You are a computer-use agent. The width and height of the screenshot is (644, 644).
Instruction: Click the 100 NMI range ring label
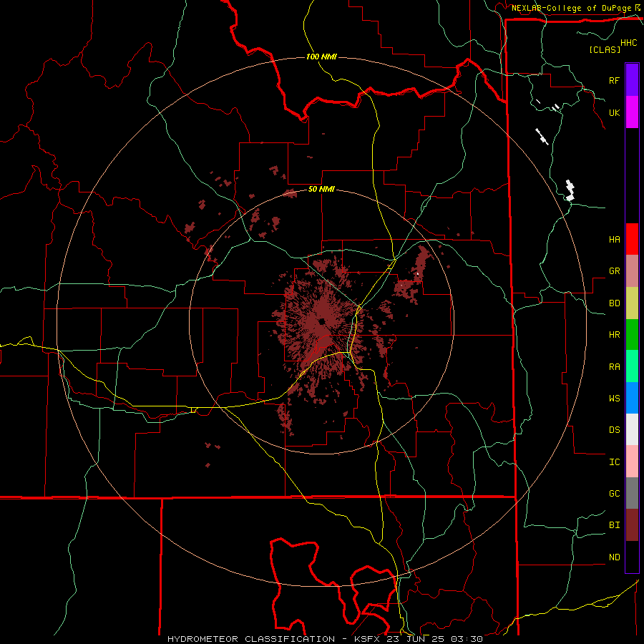click(321, 57)
